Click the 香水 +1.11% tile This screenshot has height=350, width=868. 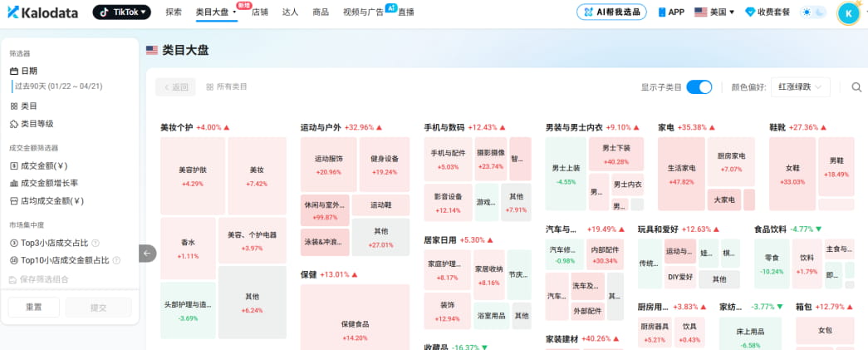[188, 248]
